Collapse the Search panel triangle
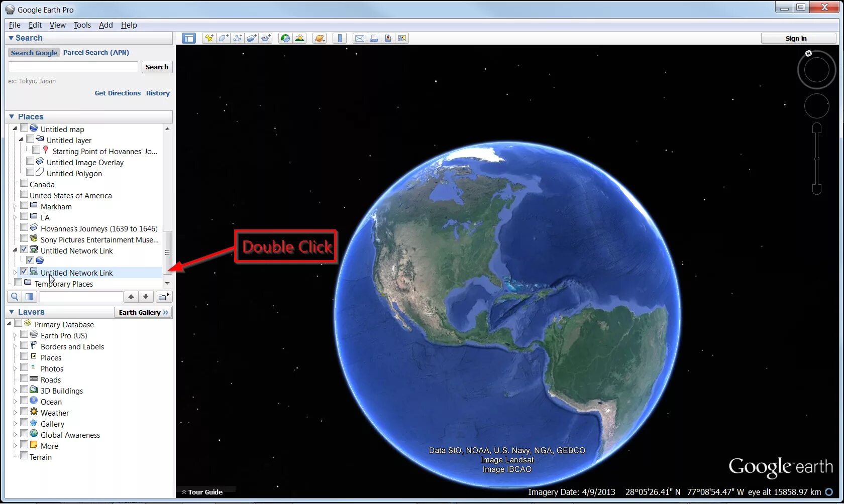Screen dimensions: 844x504 11,38
